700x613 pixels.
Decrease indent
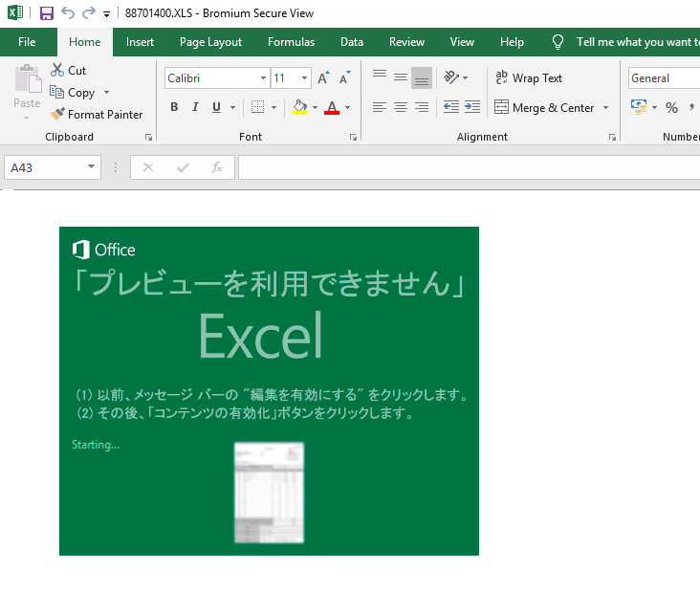[451, 107]
